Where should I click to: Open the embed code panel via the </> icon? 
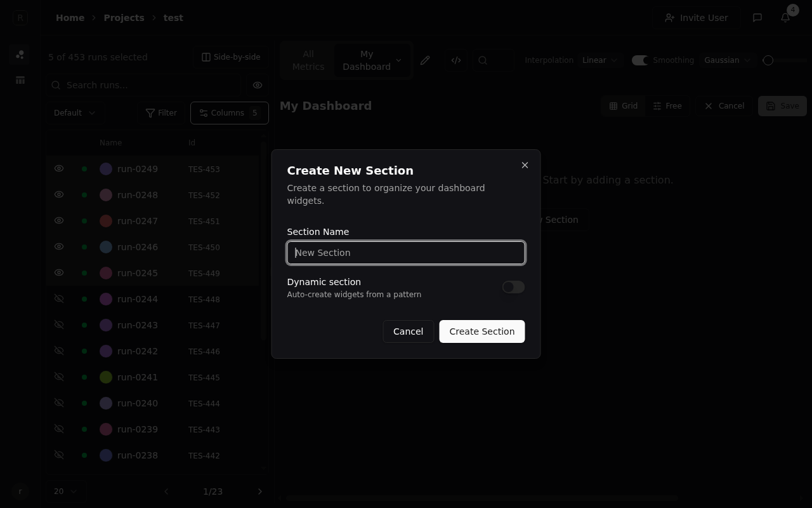point(456,60)
